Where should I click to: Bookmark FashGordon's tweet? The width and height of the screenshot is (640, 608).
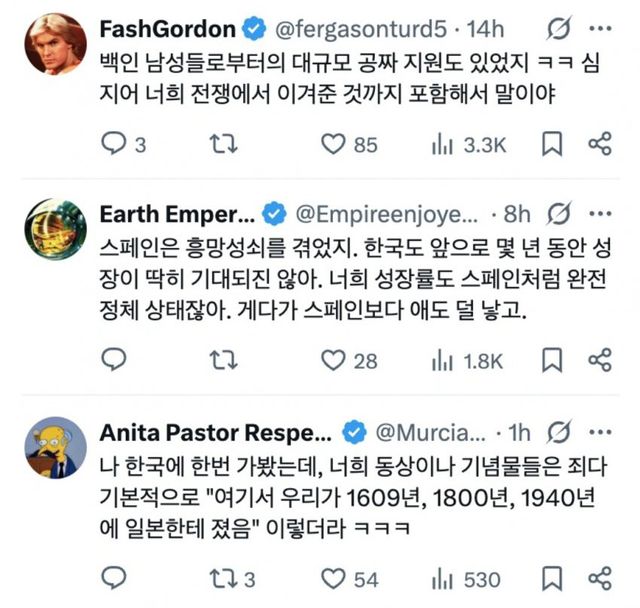(551, 145)
